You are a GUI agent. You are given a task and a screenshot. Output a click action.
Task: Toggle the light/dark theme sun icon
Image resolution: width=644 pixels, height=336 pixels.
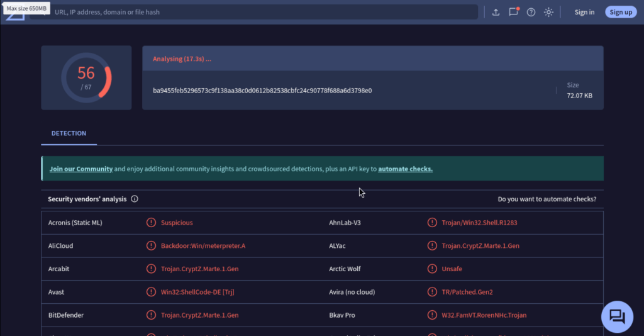[548, 12]
